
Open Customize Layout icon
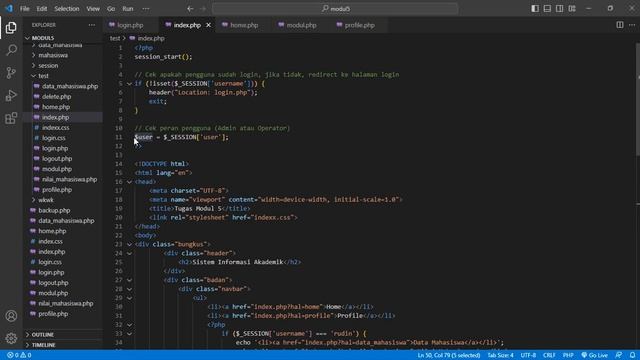click(x=572, y=9)
